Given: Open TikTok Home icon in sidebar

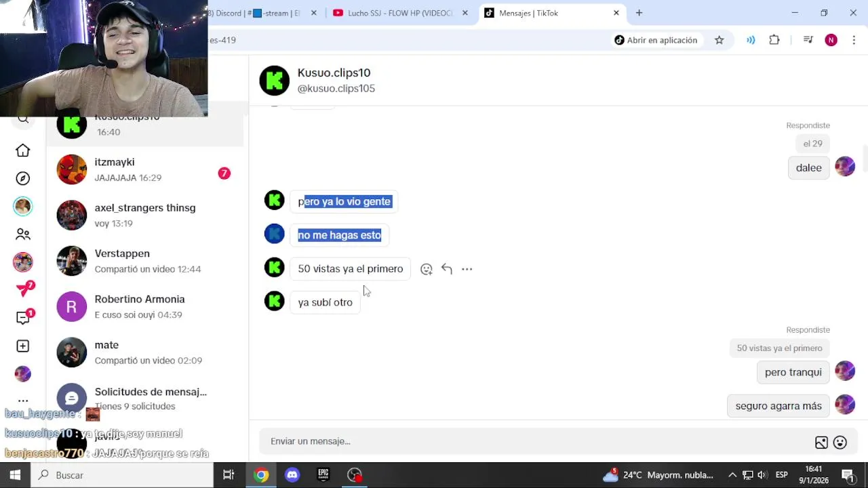Looking at the screenshot, I should point(23,150).
